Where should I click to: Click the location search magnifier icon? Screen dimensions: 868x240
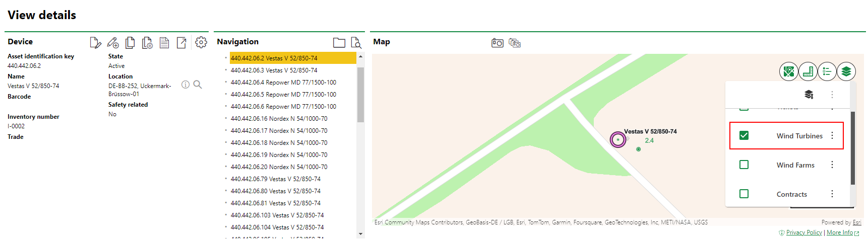198,85
